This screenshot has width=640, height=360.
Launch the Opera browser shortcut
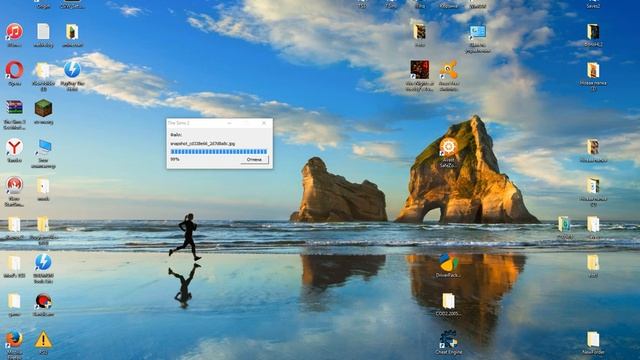14,70
